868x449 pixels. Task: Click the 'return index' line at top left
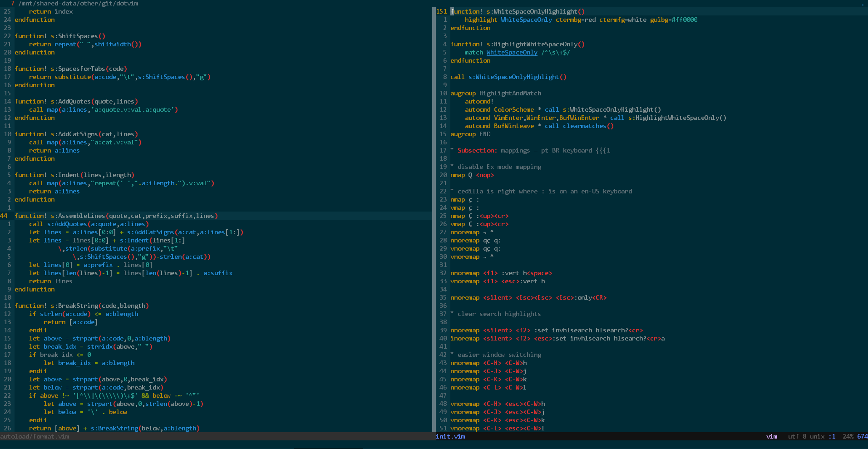coord(51,11)
